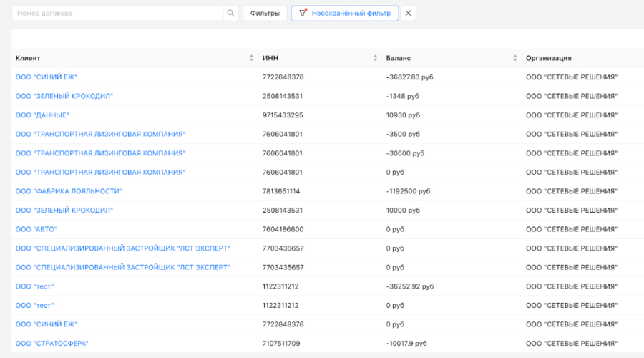Click the Организация column header
The image size is (644, 358).
(549, 58)
